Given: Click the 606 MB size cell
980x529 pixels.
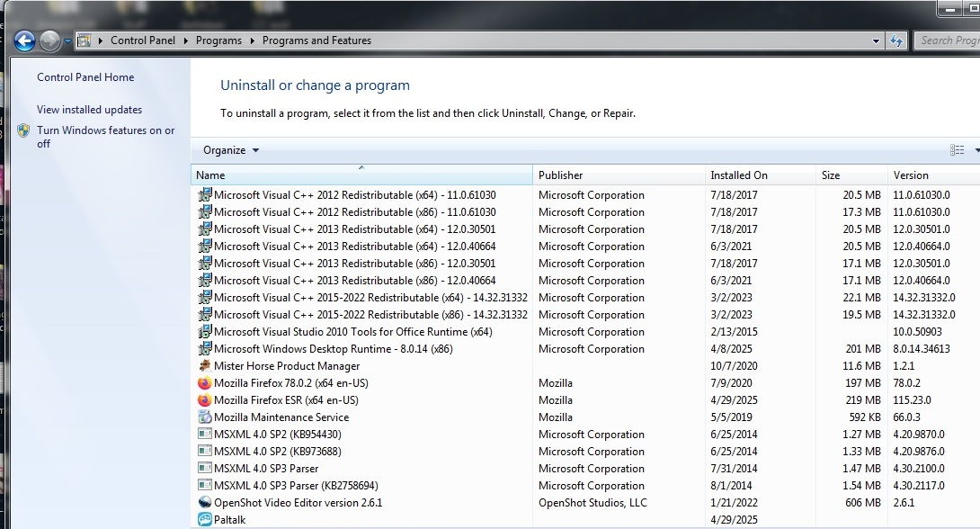Looking at the screenshot, I should tap(863, 503).
